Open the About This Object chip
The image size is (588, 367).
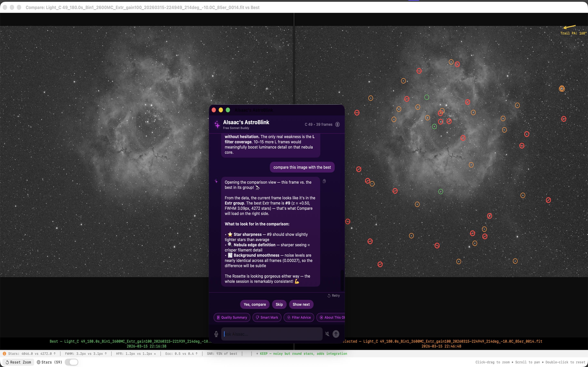[x=332, y=317]
